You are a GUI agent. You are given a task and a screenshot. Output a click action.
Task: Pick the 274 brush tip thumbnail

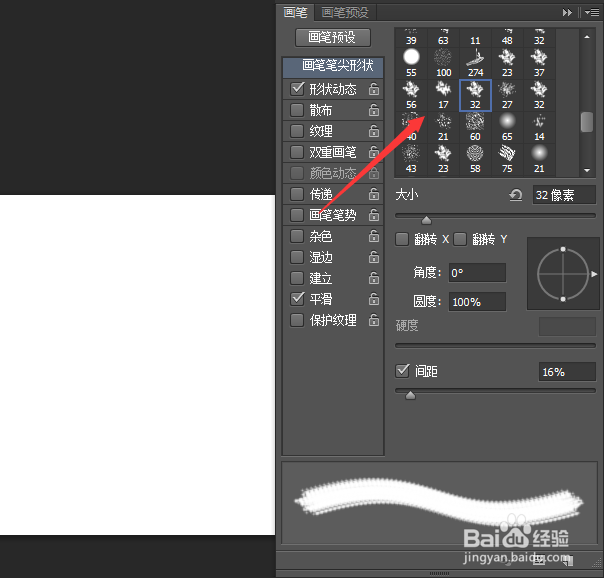tap(475, 63)
